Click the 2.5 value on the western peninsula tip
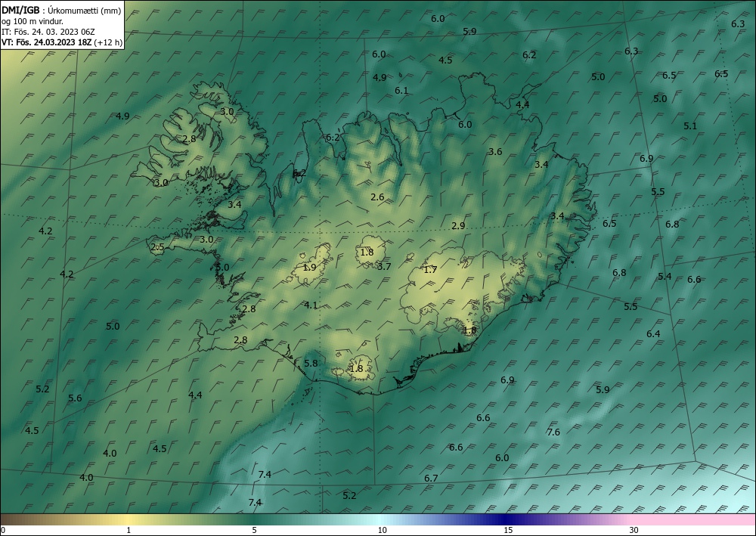 (x=158, y=247)
